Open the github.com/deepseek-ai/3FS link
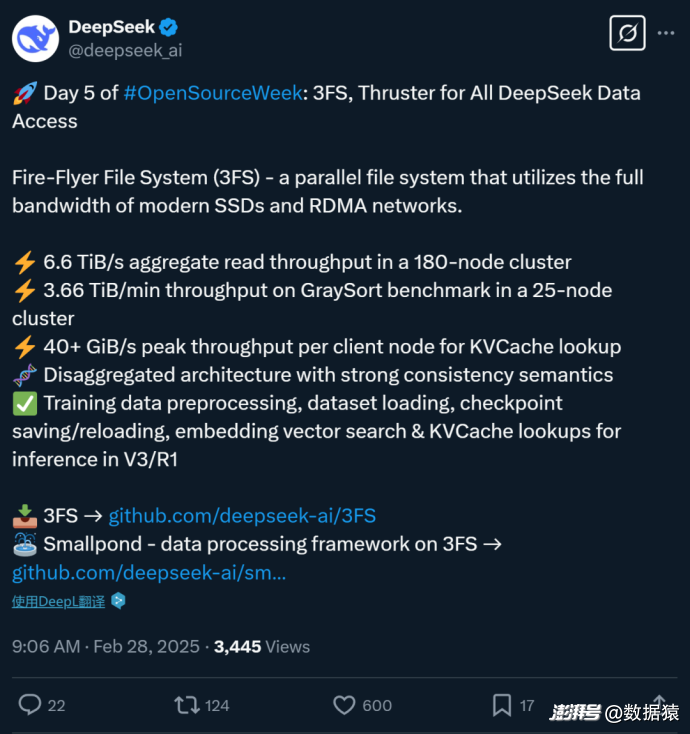Screen dimensions: 690x734 pos(242,516)
